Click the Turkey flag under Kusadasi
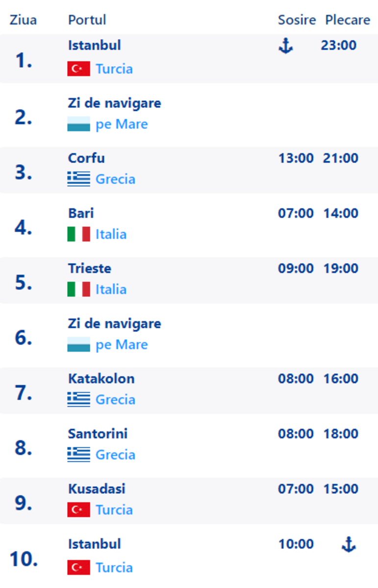 tap(78, 510)
